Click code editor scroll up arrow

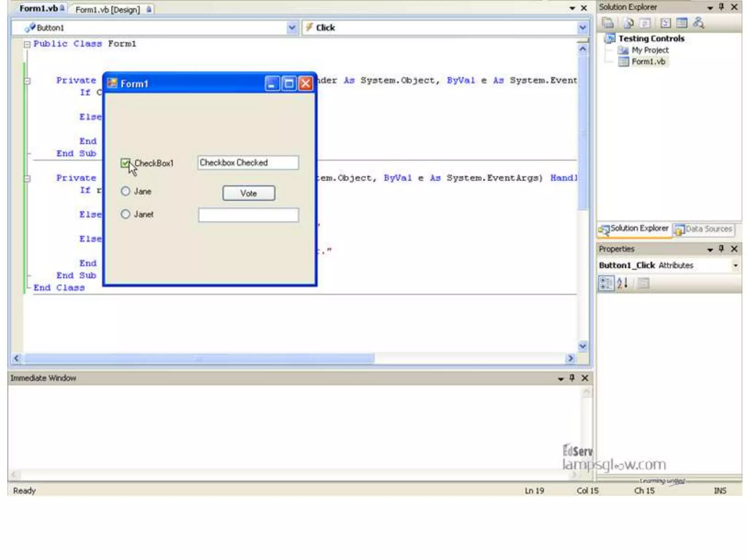(583, 49)
